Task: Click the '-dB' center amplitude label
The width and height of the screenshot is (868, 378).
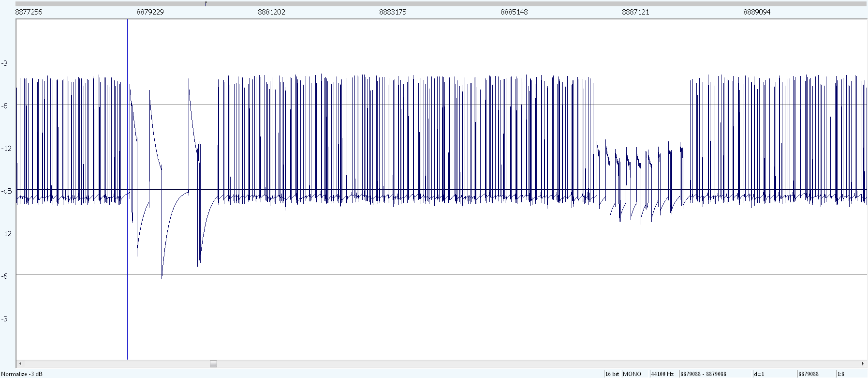Action: point(7,191)
